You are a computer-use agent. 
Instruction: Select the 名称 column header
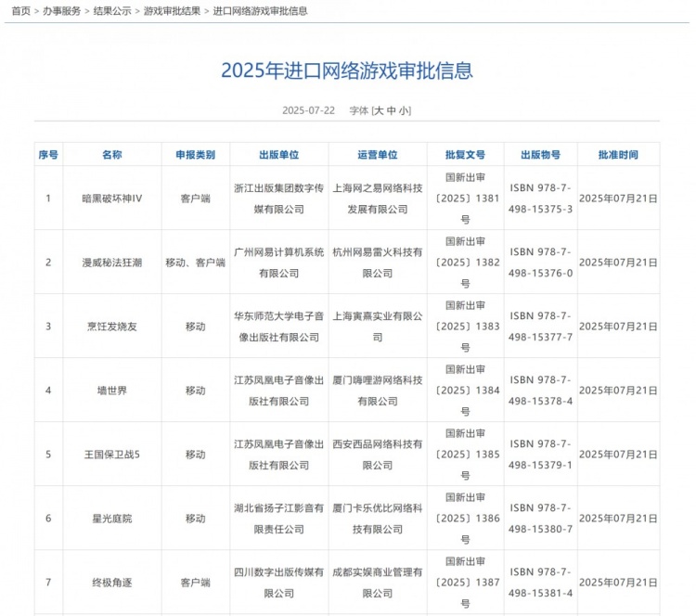point(112,155)
